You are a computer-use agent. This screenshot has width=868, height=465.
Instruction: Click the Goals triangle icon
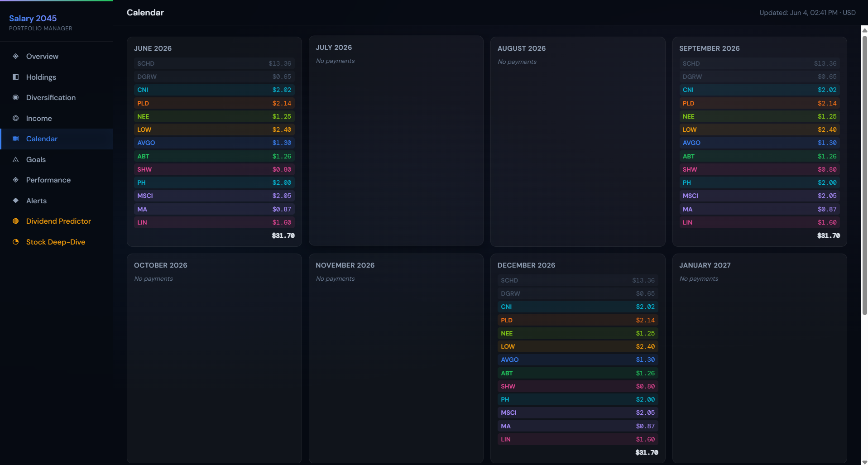pyautogui.click(x=16, y=159)
